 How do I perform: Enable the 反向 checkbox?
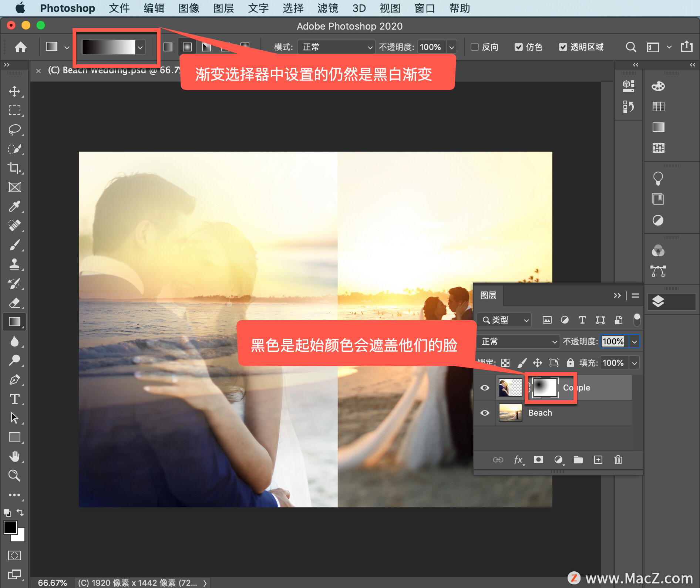[475, 47]
